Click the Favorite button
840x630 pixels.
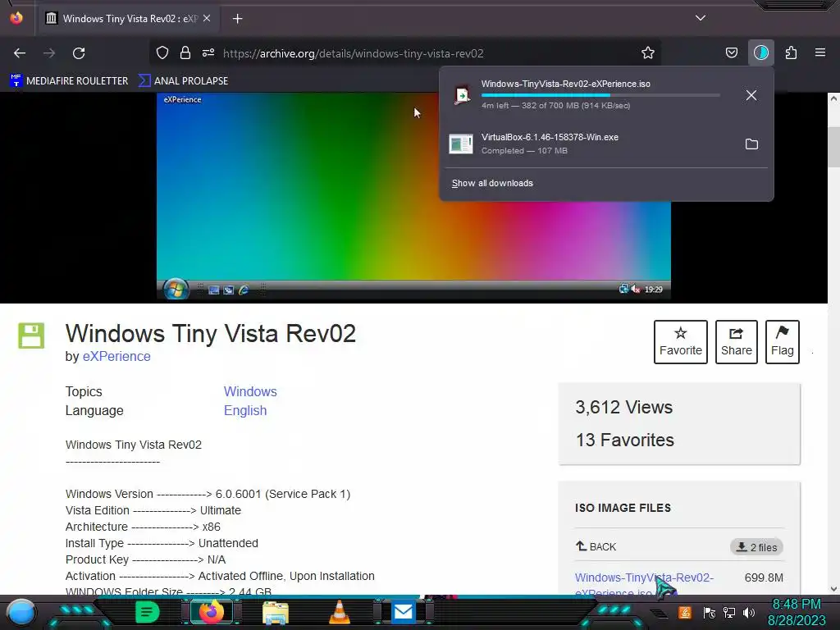pyautogui.click(x=680, y=342)
